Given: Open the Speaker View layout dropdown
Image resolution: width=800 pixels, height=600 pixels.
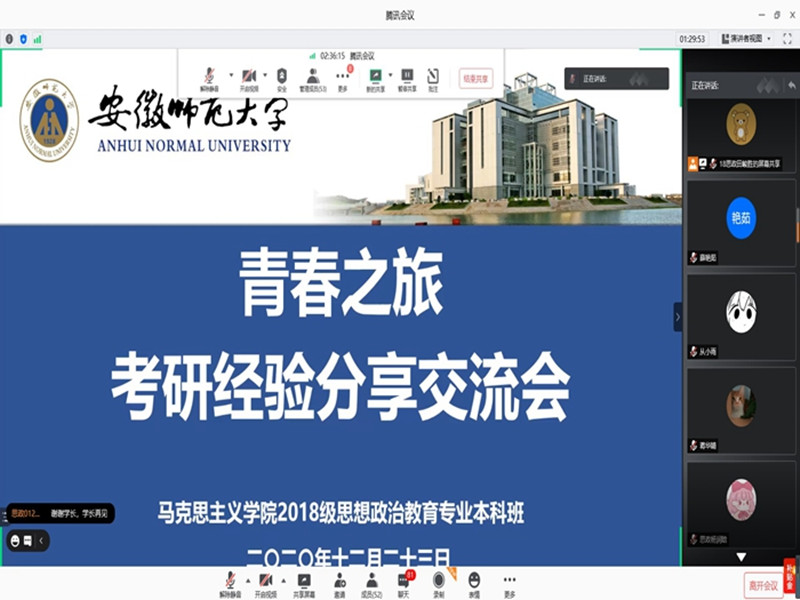Looking at the screenshot, I should point(746,39).
